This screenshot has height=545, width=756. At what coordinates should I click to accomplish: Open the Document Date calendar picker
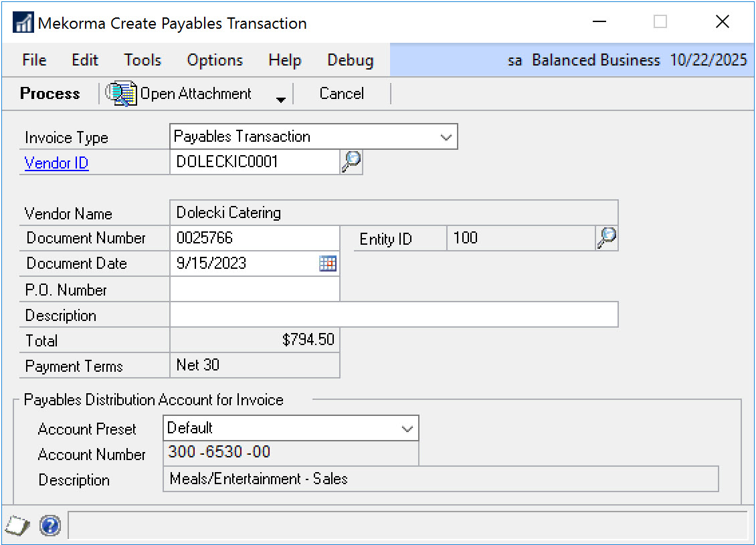328,263
